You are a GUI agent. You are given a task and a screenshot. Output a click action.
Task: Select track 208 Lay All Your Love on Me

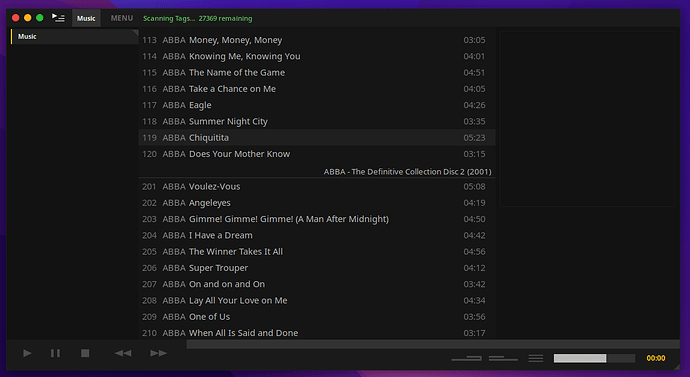point(317,300)
